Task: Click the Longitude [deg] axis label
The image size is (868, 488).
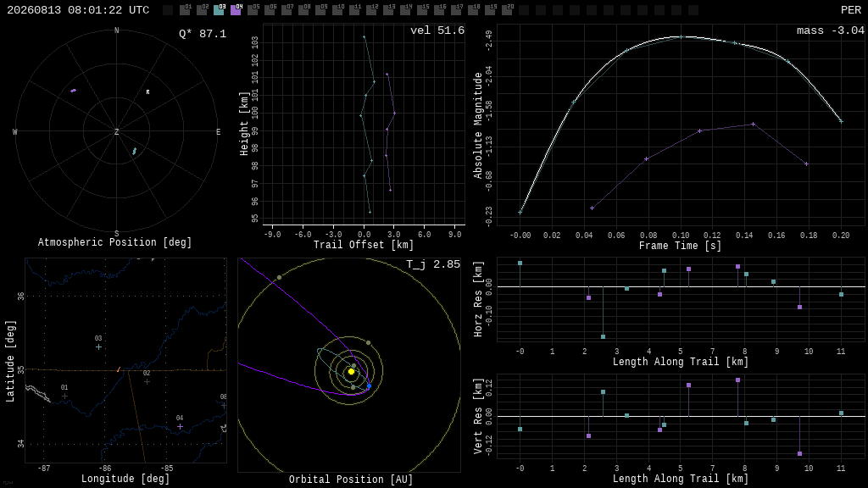Action: pos(125,479)
